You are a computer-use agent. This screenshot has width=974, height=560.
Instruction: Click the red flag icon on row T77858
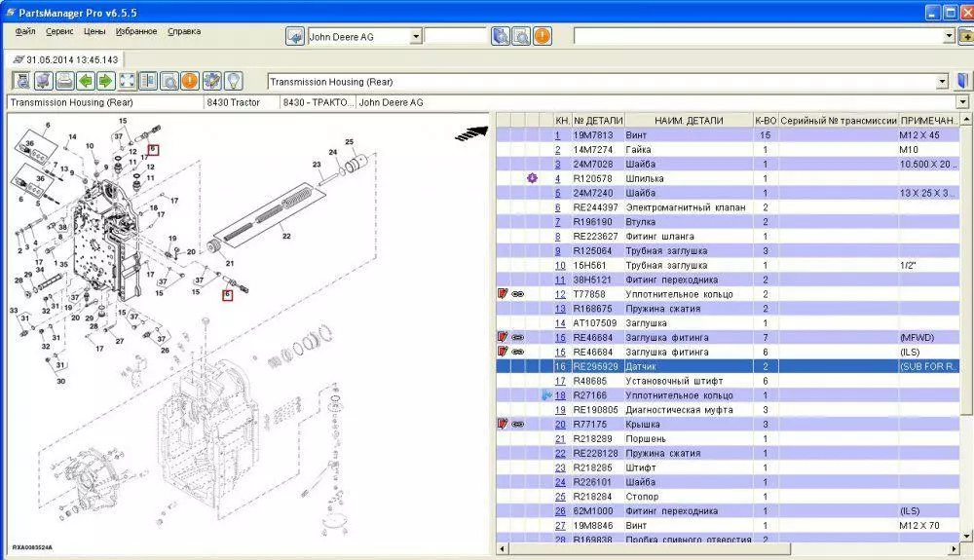(503, 294)
